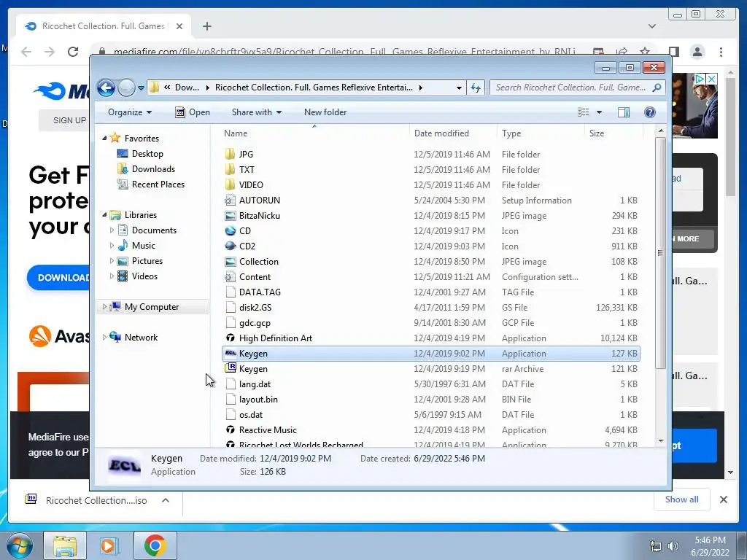Screen dimensions: 747x560
Task: Select Desktop in Favorites
Action: tap(147, 154)
